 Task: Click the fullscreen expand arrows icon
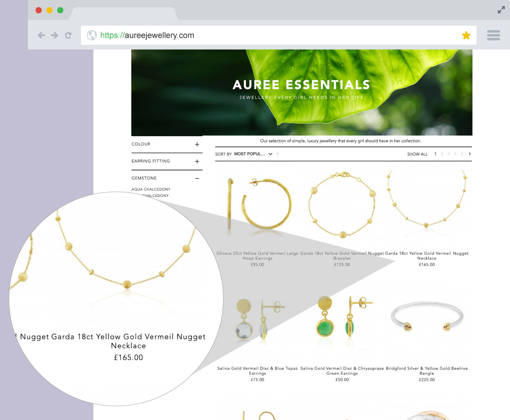[501, 10]
